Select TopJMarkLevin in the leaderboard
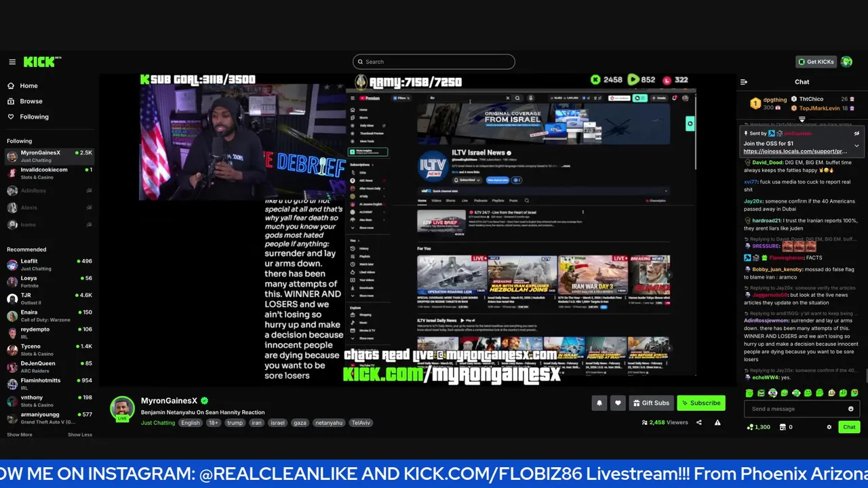868x488 pixels. point(819,108)
